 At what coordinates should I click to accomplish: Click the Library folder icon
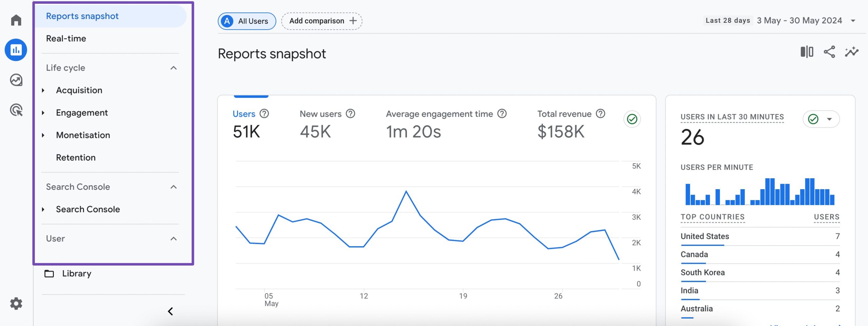coord(49,273)
